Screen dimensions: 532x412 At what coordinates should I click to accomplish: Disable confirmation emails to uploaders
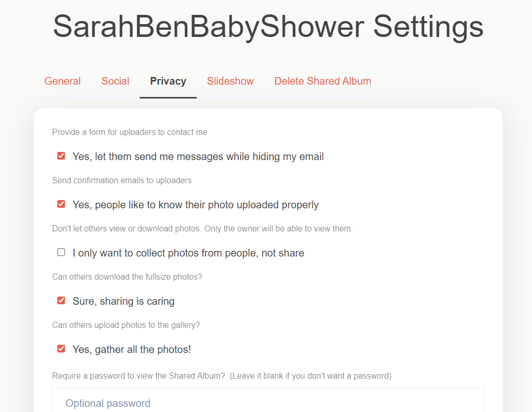pyautogui.click(x=61, y=204)
